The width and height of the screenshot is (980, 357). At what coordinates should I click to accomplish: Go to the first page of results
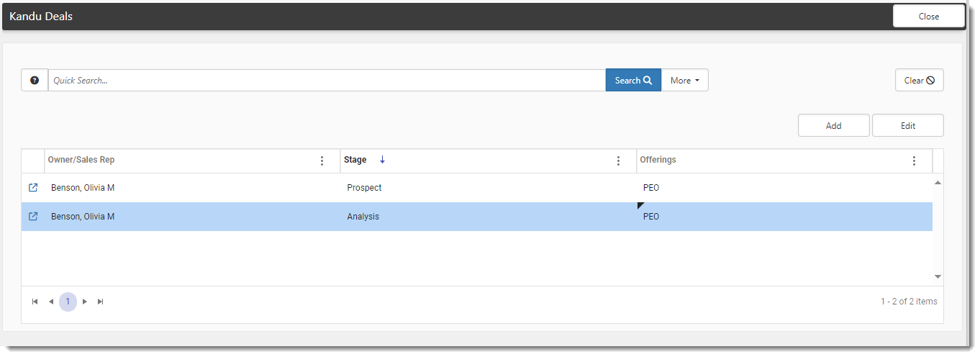(35, 302)
